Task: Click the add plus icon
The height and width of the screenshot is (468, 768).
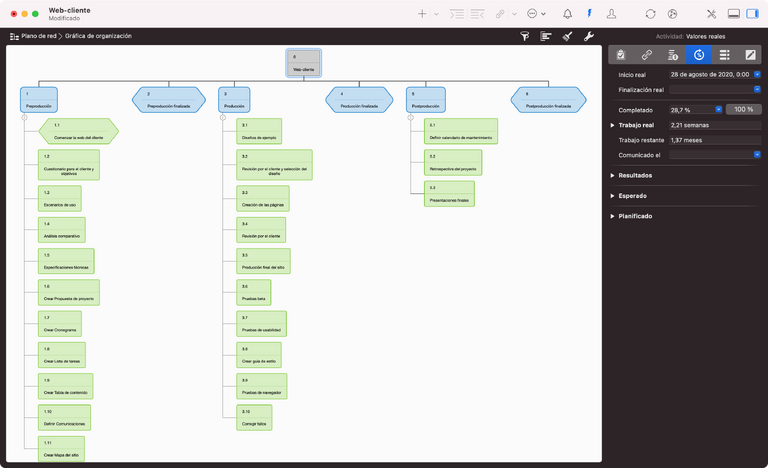Action: 422,14
